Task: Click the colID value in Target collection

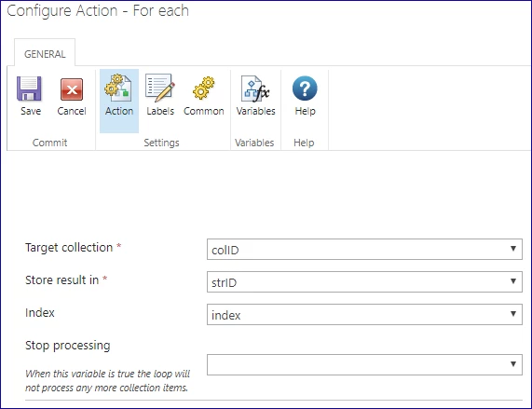Action: click(225, 251)
